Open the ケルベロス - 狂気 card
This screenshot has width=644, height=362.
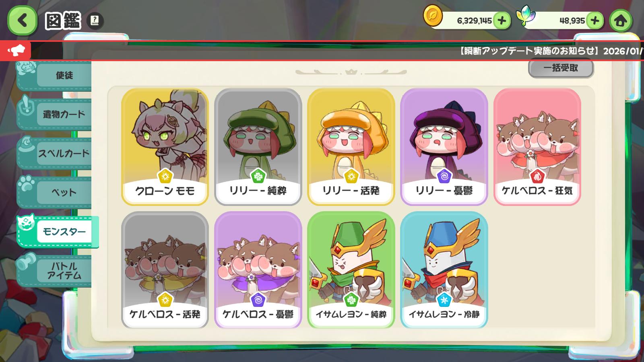(x=537, y=147)
